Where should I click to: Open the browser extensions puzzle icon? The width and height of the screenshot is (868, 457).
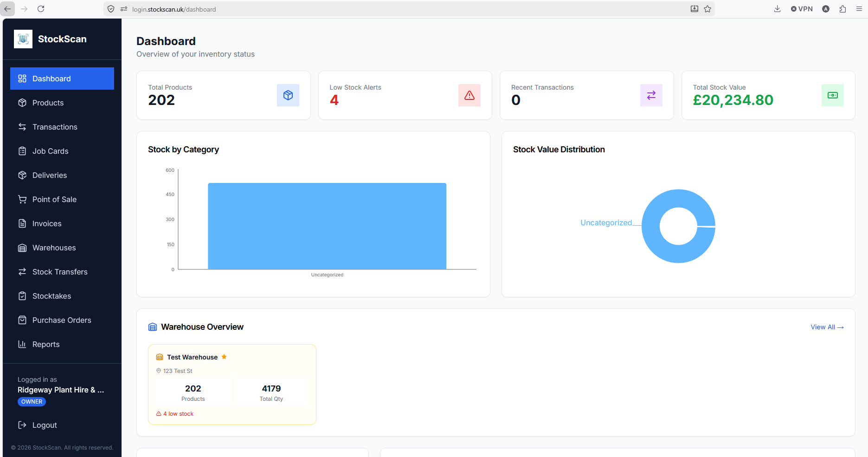click(x=842, y=9)
